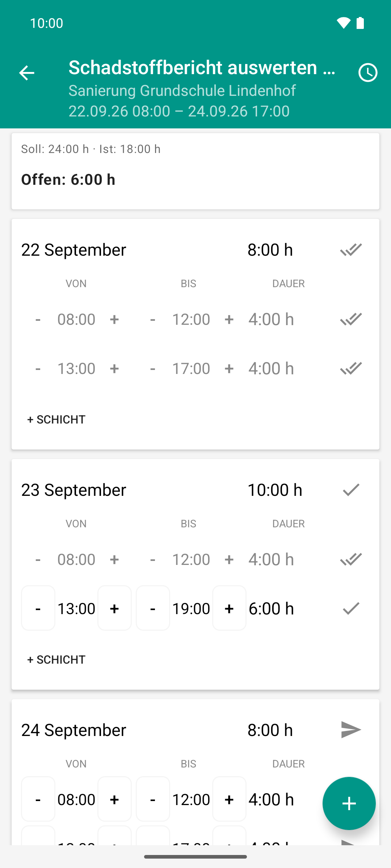Tap the back arrow in header
The width and height of the screenshot is (391, 868).
[26, 73]
